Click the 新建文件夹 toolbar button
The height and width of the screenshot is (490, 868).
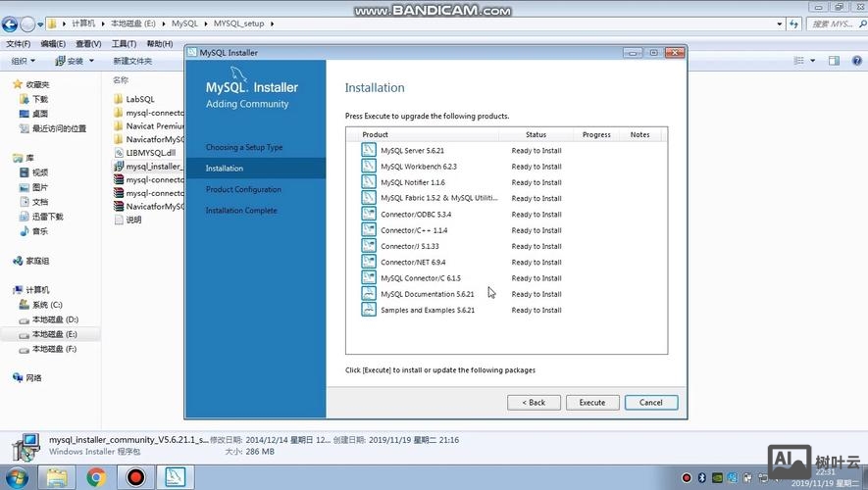pyautogui.click(x=132, y=61)
